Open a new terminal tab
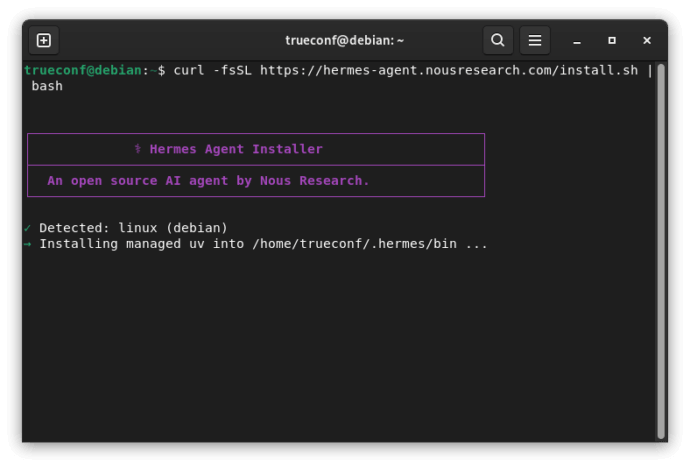The width and height of the screenshot is (690, 467). 44,40
